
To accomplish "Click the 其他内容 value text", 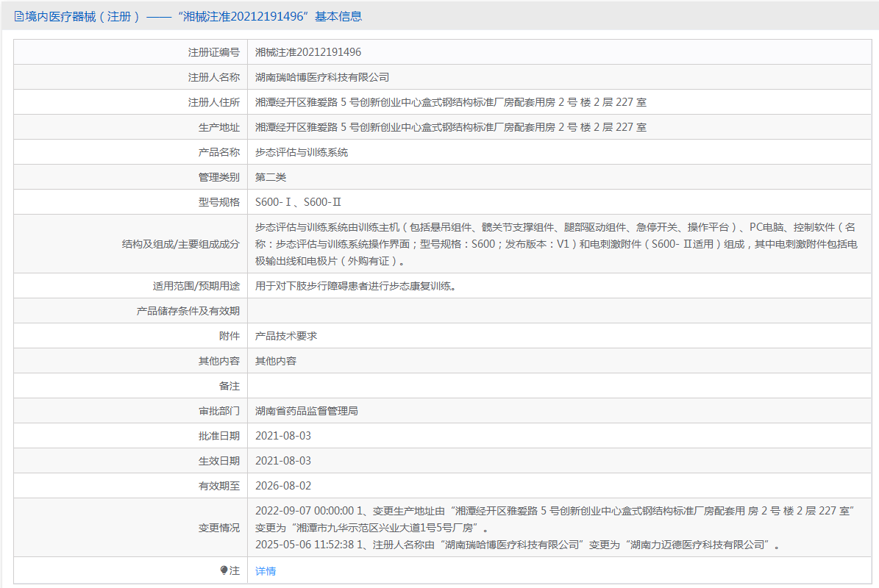I will 276,361.
